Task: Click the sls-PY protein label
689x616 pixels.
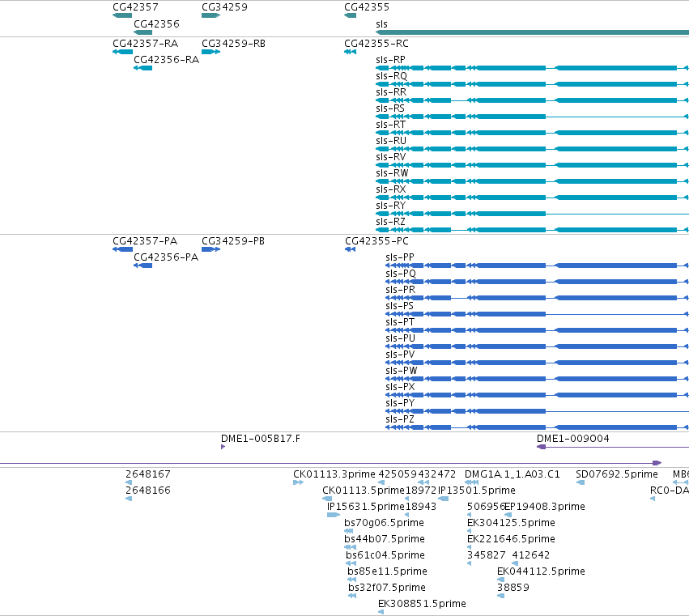Action: [400, 403]
